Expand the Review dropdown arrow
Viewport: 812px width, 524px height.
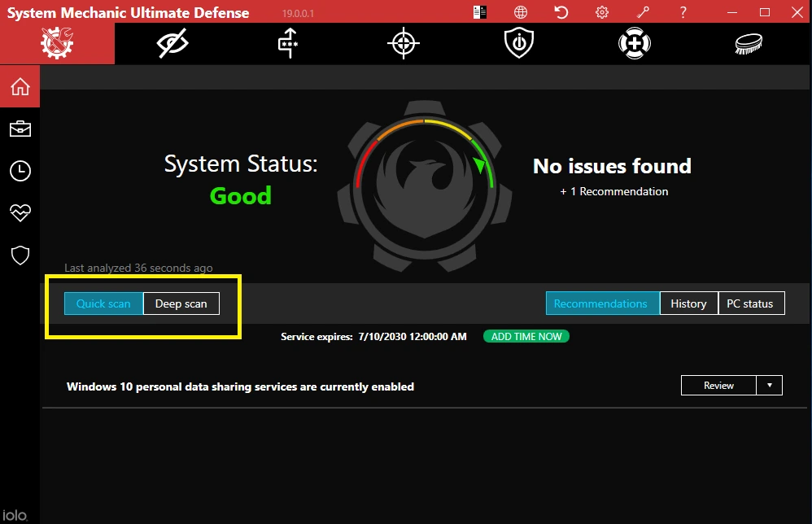click(x=770, y=385)
